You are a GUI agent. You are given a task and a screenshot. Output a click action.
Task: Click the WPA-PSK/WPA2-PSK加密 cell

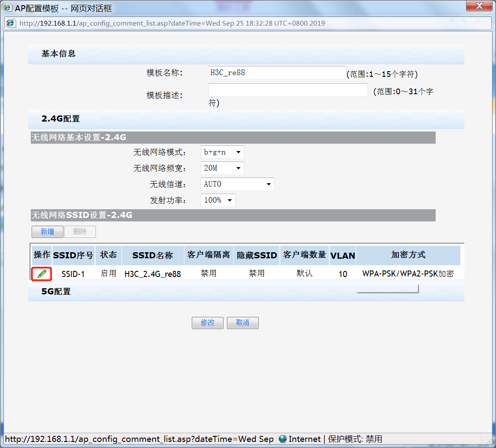408,273
